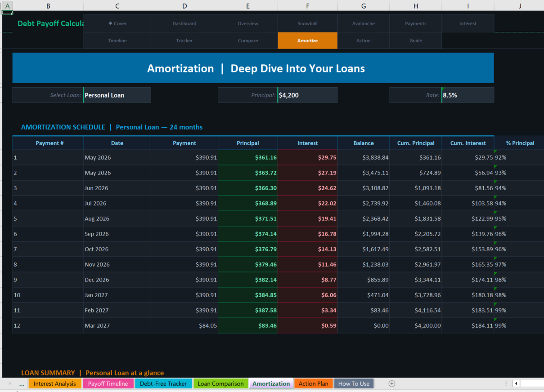Click cumulative interest cell $139.76

pos(468,234)
